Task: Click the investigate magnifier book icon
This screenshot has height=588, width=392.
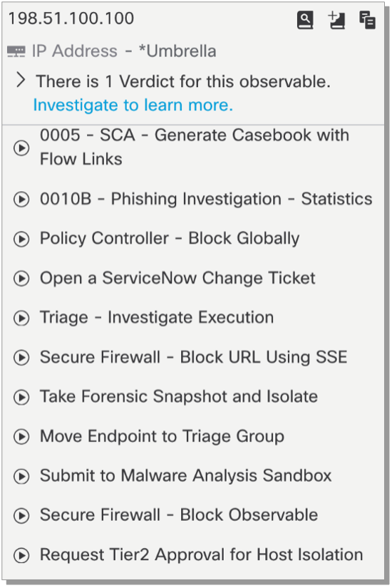Action: click(x=305, y=20)
